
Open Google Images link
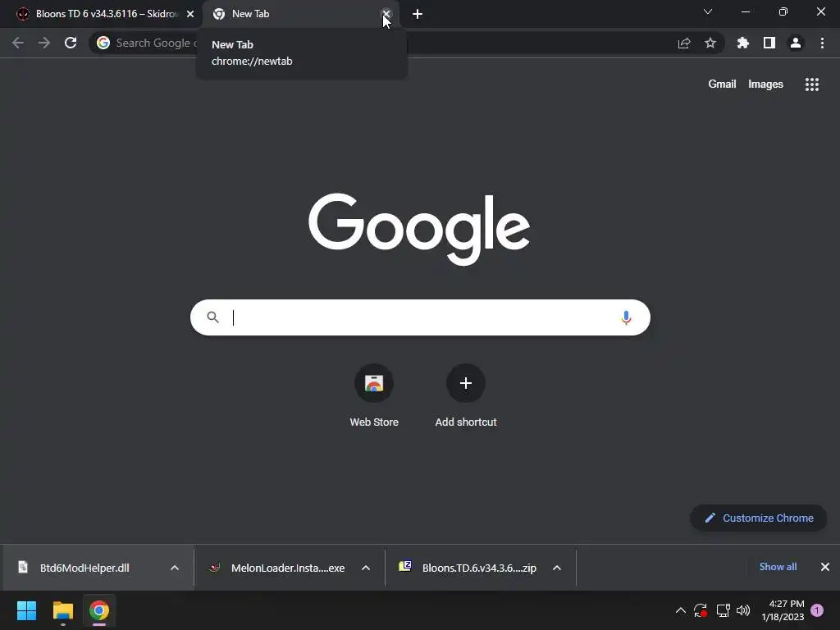click(x=765, y=84)
